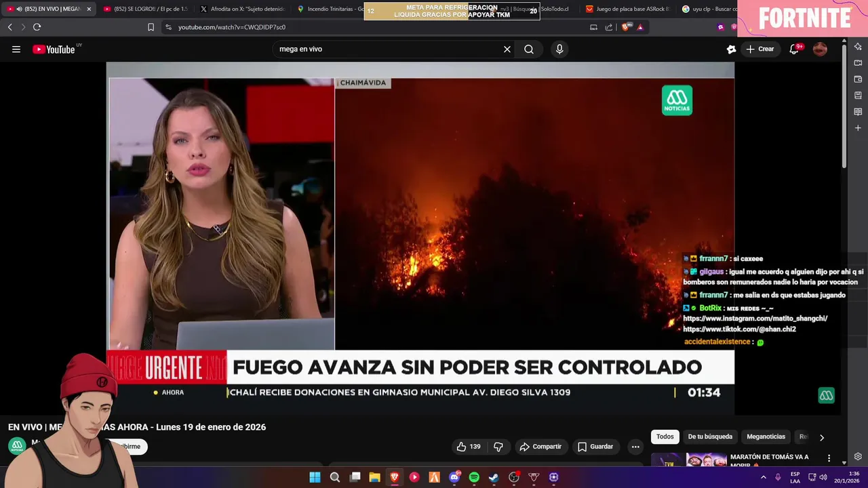This screenshot has height=488, width=868.
Task: Open volume control in system tray
Action: (823, 477)
